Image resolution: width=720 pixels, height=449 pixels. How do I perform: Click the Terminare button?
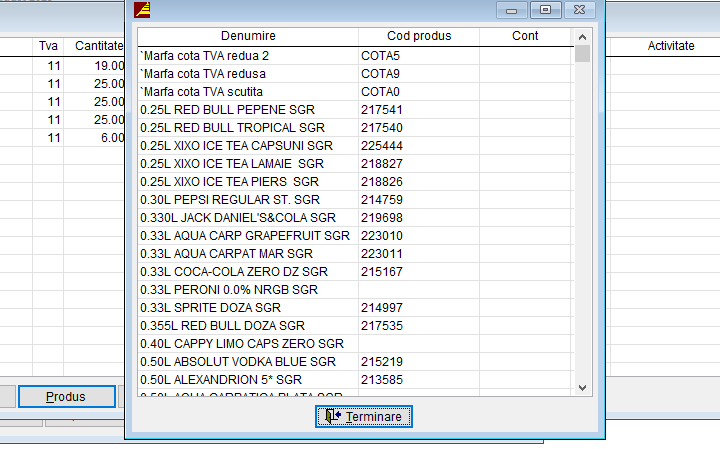[364, 416]
